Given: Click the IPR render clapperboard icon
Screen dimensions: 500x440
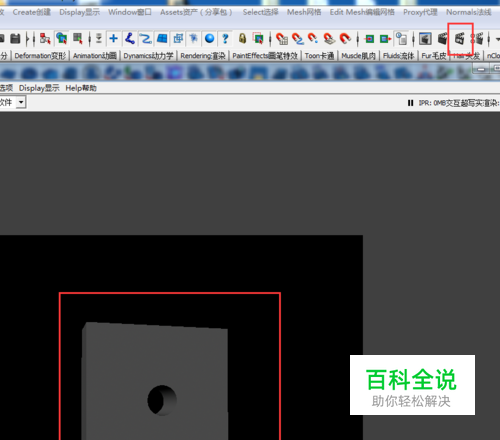Looking at the screenshot, I should [x=460, y=39].
